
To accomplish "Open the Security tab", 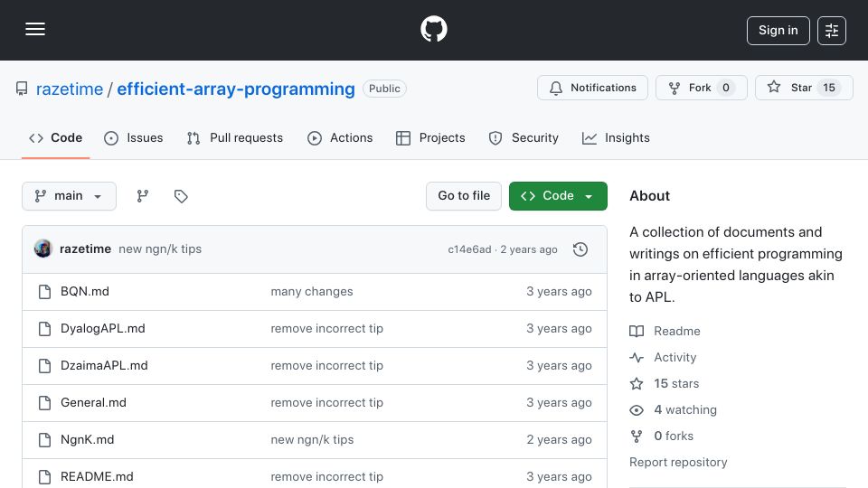I will coord(524,137).
